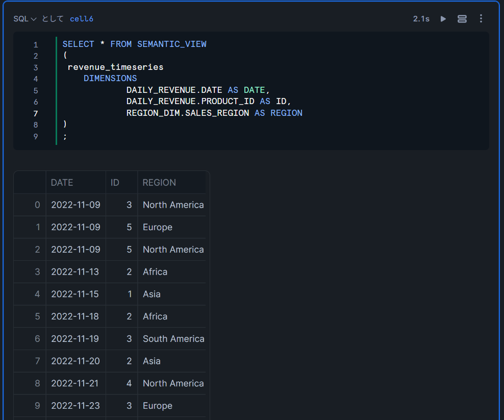Sort by the REGION column header
The image size is (504, 420).
pyautogui.click(x=171, y=182)
